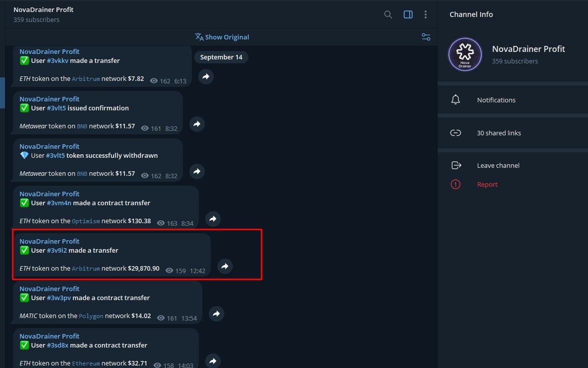Open hashtag #3vlt5 in issued confirmation message
Screen dimensions: 588x368
point(56,108)
